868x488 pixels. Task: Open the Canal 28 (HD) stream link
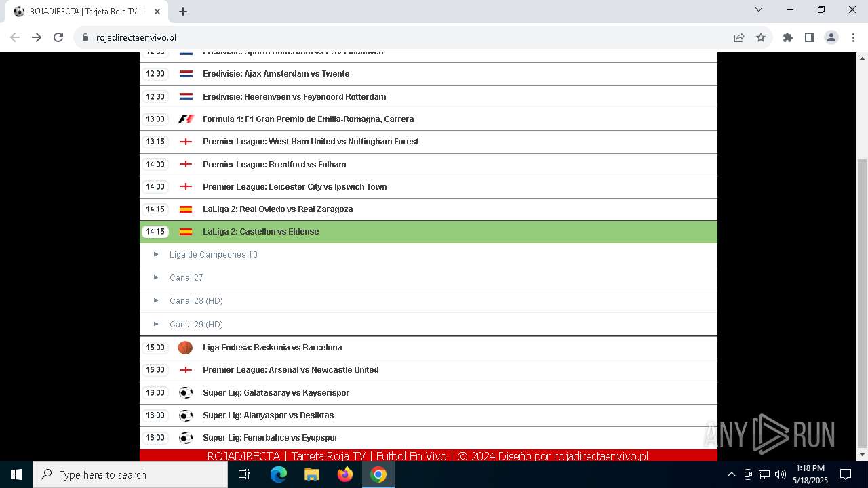click(x=196, y=301)
